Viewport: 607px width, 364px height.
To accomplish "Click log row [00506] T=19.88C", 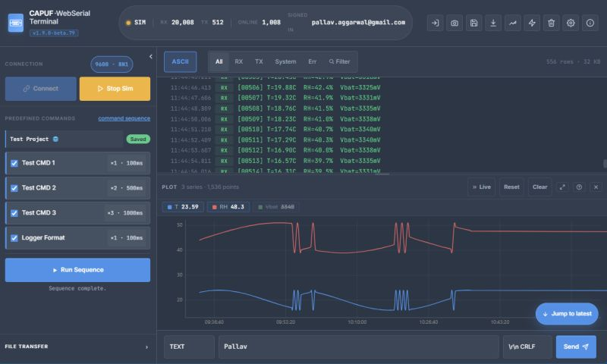I will (x=275, y=88).
